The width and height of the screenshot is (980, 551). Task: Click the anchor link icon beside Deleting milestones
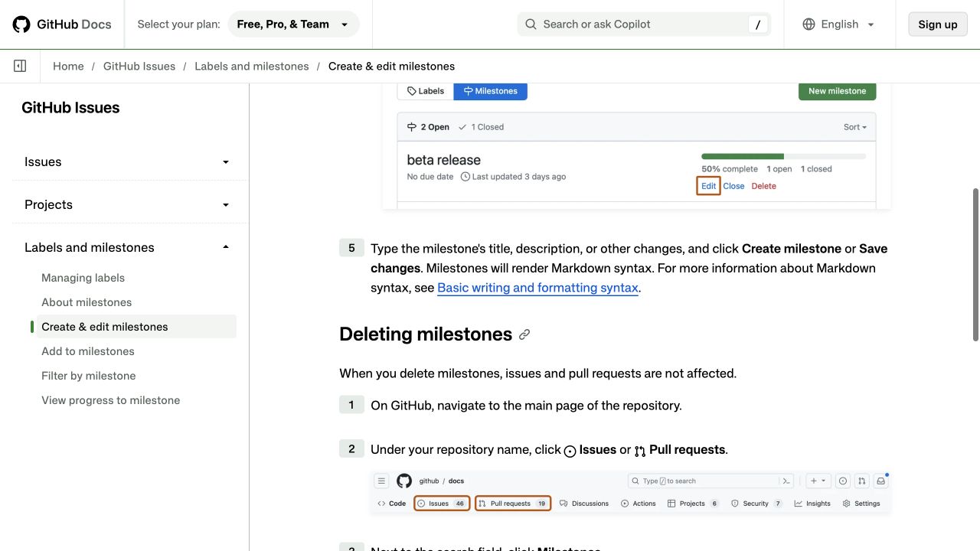[x=524, y=334]
